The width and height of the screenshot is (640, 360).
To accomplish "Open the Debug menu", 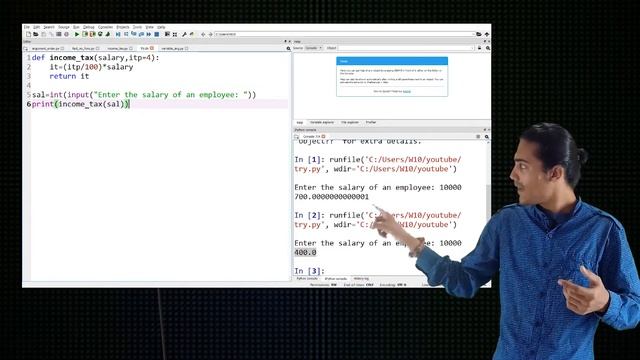I will click(89, 27).
